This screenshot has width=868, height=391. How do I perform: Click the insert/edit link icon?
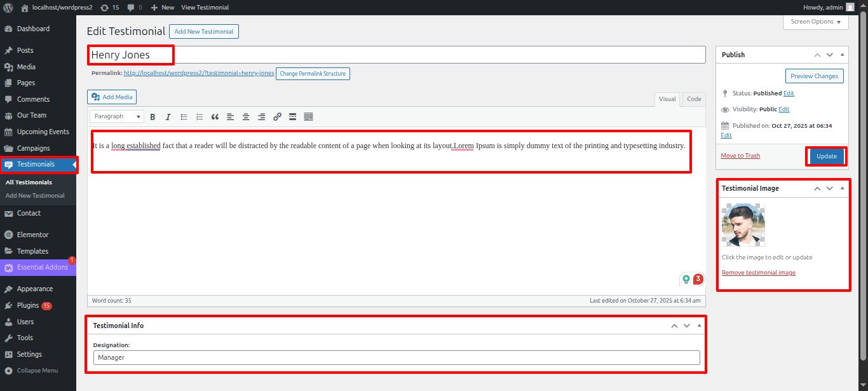[x=277, y=117]
